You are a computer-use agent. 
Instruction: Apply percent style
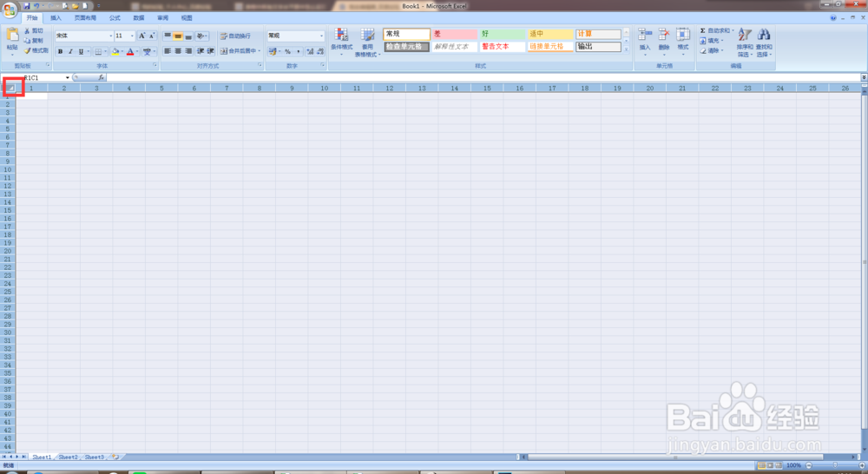point(287,51)
